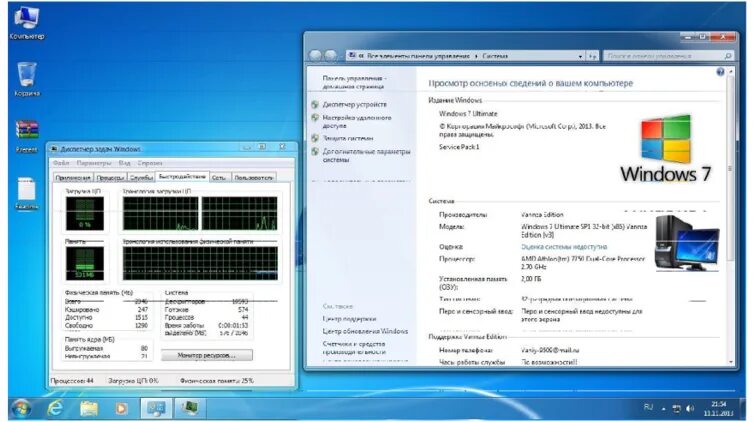Open the network tray icon
The image size is (753, 422).
pyautogui.click(x=677, y=409)
